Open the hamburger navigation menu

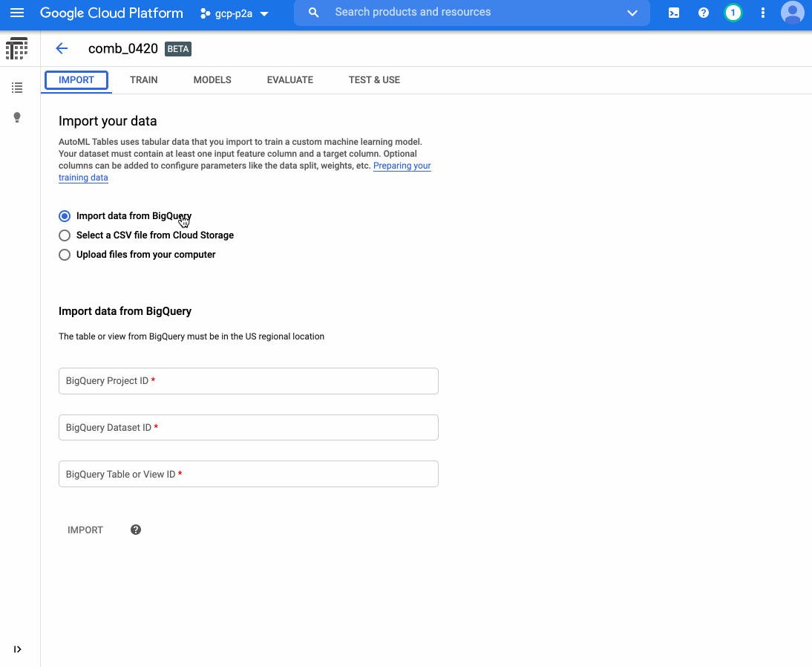point(17,13)
